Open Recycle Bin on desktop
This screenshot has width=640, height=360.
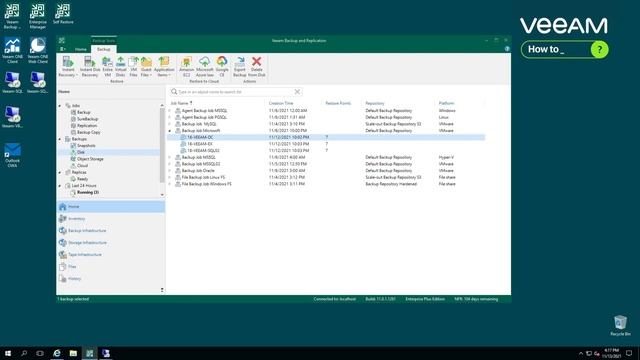click(x=620, y=325)
